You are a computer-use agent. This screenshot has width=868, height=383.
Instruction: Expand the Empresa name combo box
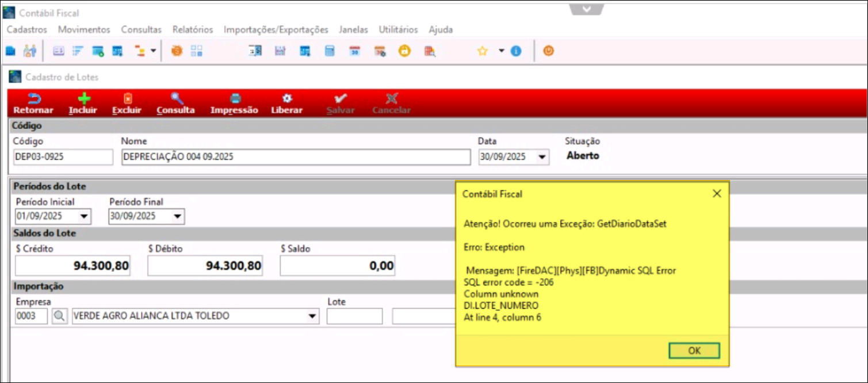tap(312, 316)
